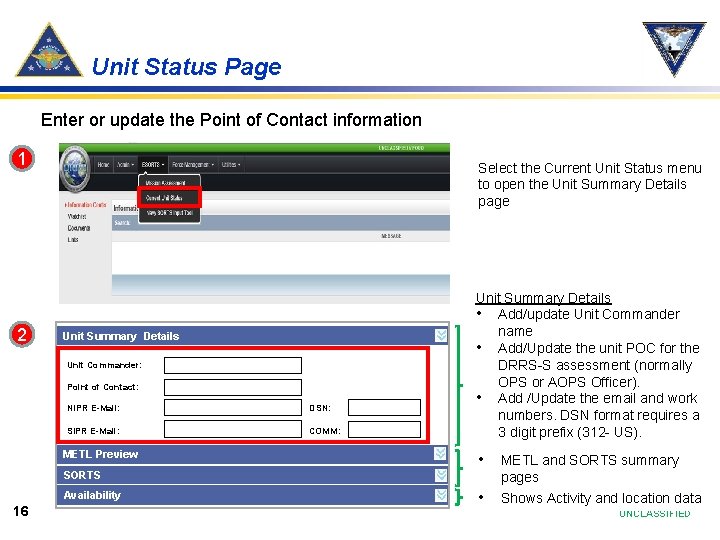Open the Utilities dropdown menu

(231, 164)
